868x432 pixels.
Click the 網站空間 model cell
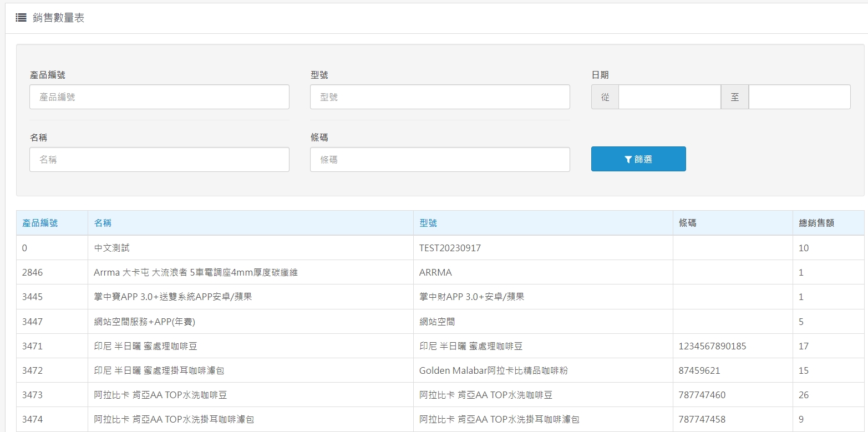click(437, 322)
